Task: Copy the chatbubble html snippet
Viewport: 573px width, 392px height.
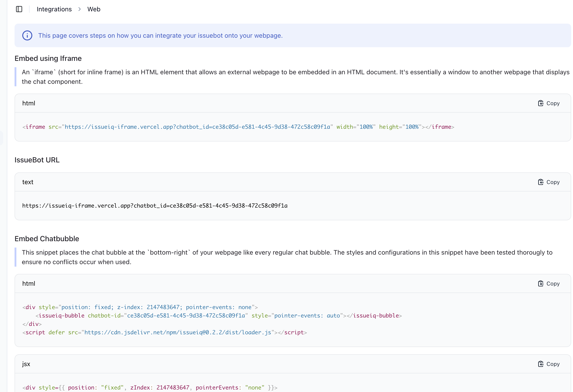Action: pyautogui.click(x=549, y=283)
